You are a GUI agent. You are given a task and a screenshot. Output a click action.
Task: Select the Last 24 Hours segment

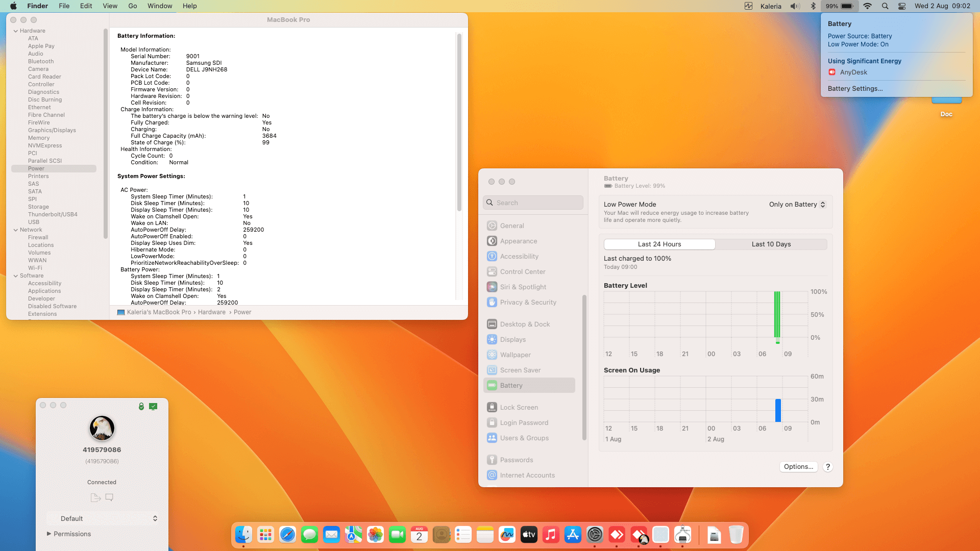[659, 244]
